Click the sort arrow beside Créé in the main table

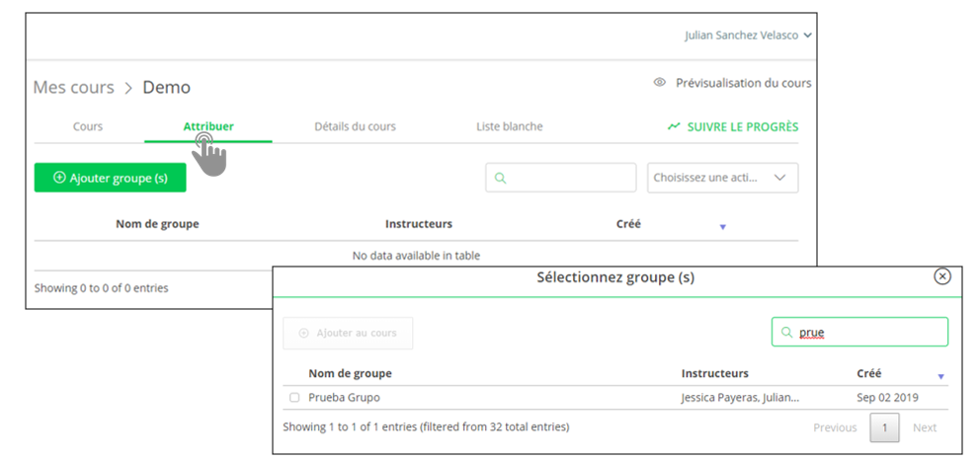722,227
